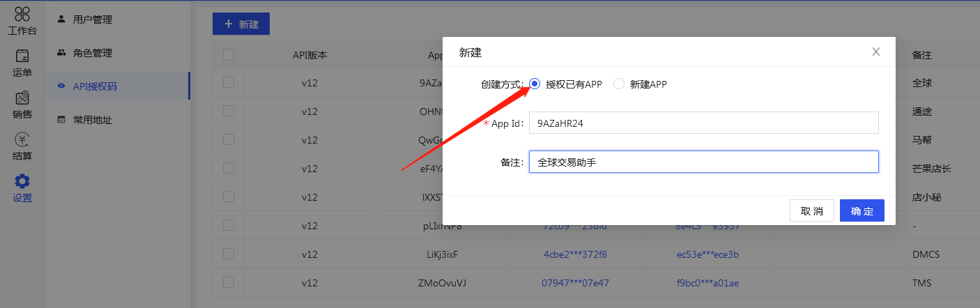Check the row checkbox for LiKj3ixF
Image resolution: width=980 pixels, height=308 pixels.
tap(229, 254)
